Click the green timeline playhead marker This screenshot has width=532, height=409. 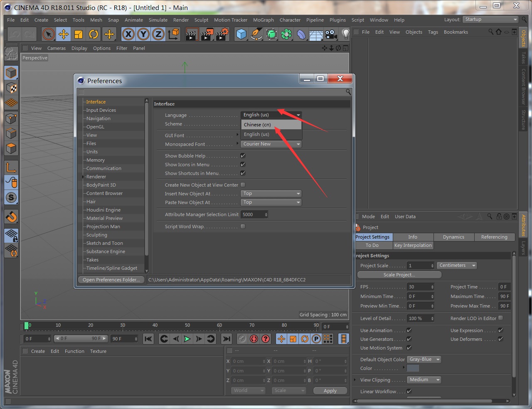coord(27,325)
